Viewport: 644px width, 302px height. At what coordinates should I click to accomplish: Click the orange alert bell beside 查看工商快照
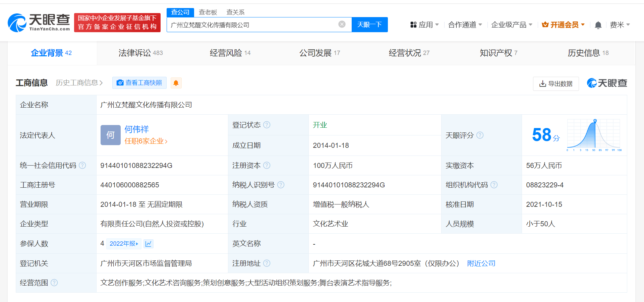(176, 83)
